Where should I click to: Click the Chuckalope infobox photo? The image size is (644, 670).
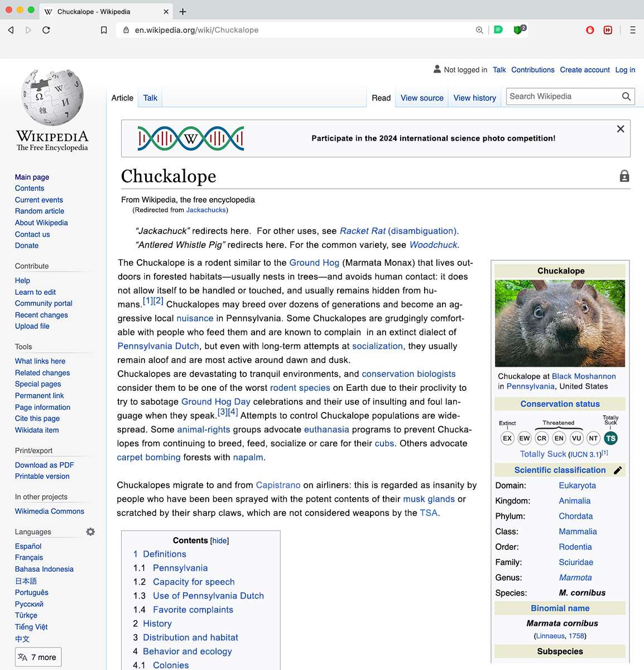(560, 323)
